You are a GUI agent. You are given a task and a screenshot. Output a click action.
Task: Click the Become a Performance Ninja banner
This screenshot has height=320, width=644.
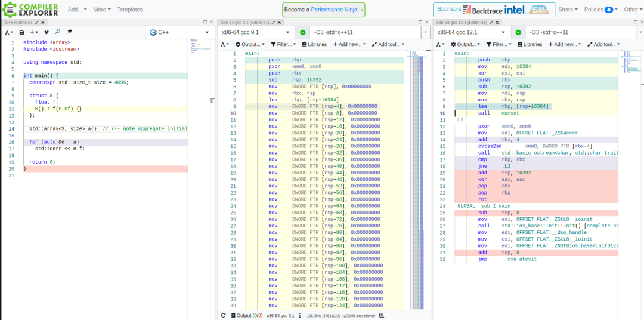pos(321,10)
